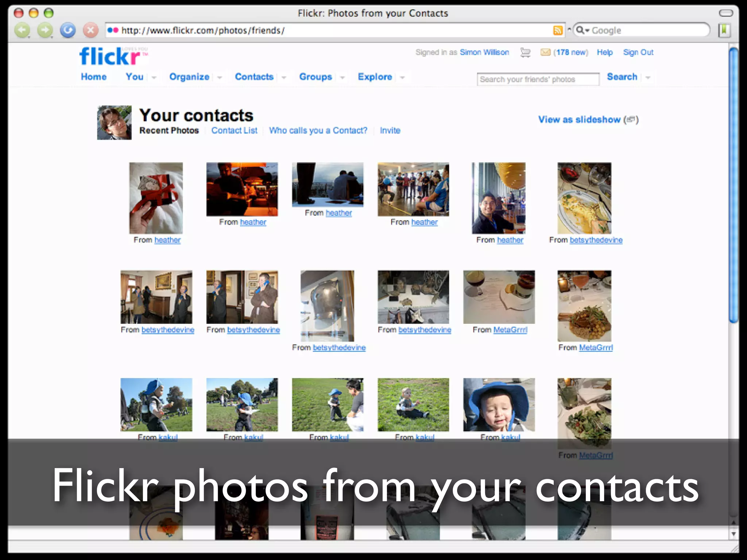The width and height of the screenshot is (747, 560).
Task: Click the Help link
Action: (x=605, y=52)
